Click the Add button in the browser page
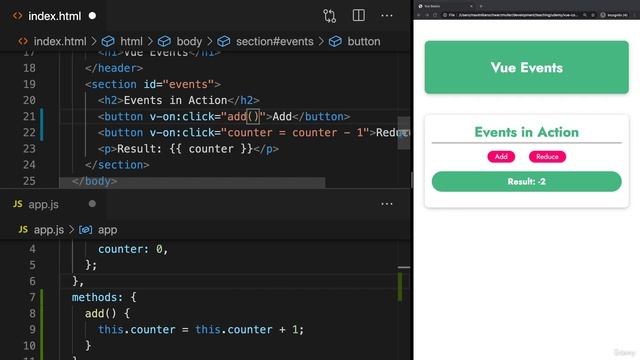 point(501,157)
